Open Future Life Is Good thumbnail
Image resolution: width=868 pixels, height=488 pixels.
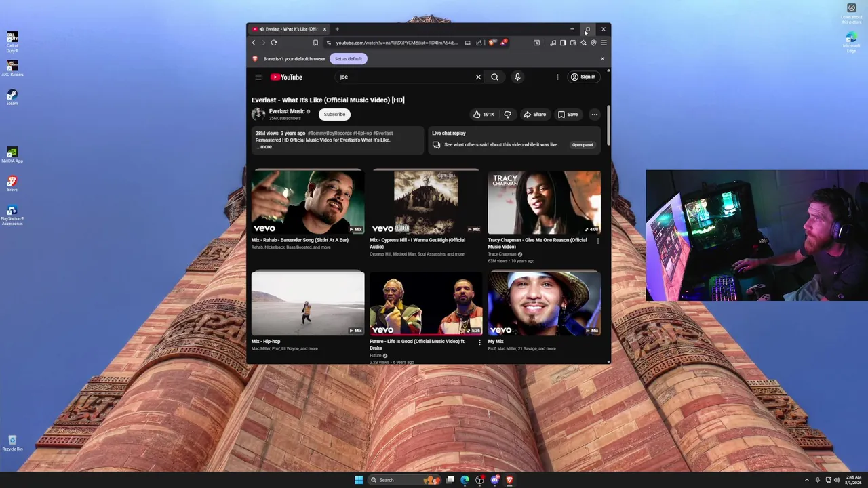coord(426,304)
